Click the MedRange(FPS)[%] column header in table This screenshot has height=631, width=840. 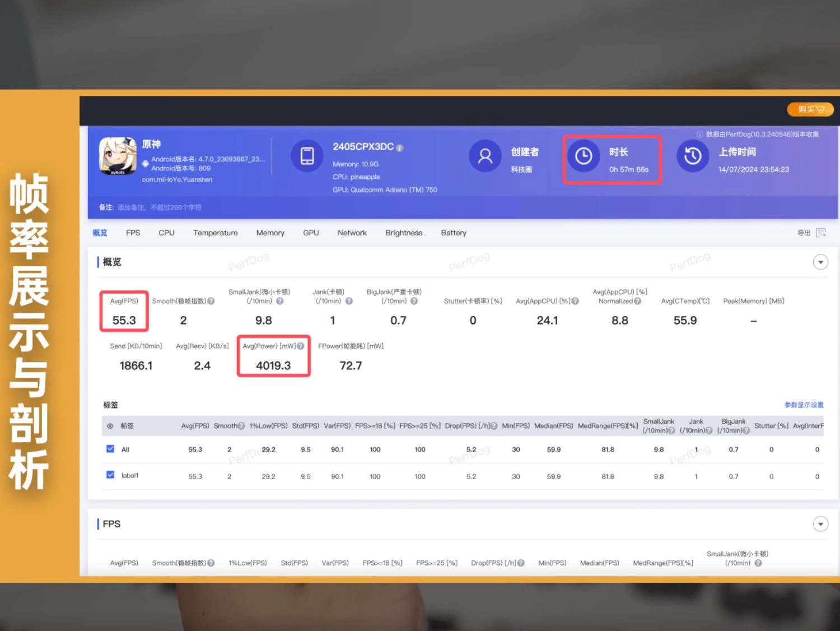click(x=608, y=426)
